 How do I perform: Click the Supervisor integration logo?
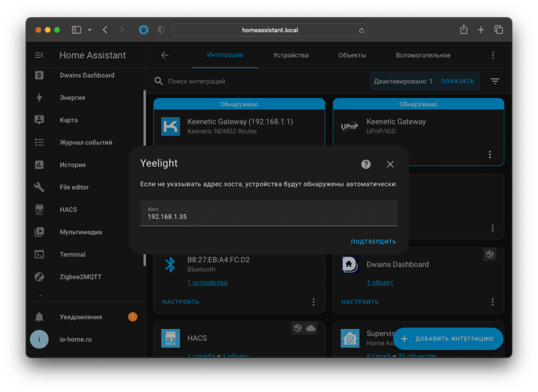pos(350,338)
